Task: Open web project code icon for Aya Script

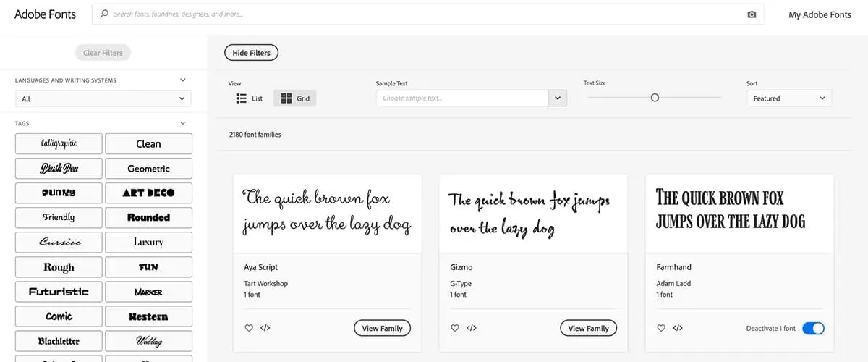Action: tap(265, 328)
